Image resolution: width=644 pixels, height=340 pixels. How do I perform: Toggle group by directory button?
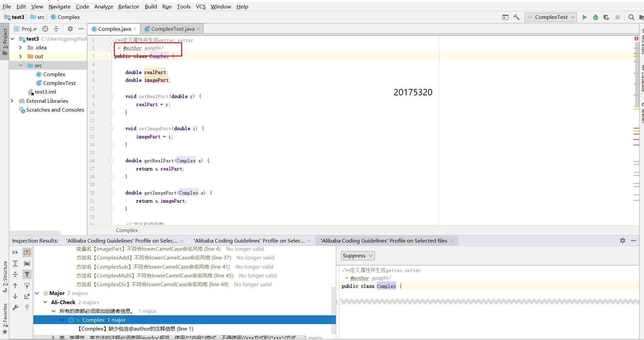(x=27, y=264)
